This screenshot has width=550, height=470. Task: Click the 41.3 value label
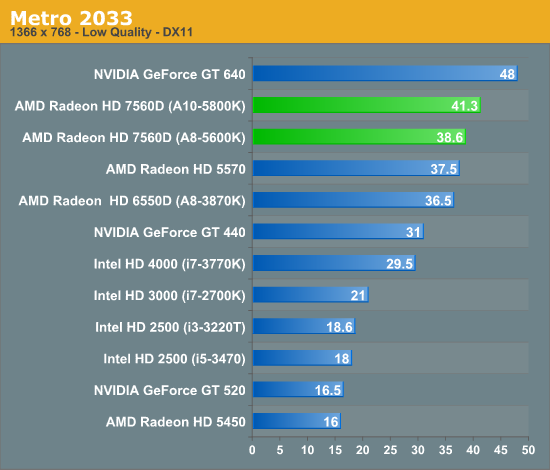click(464, 106)
